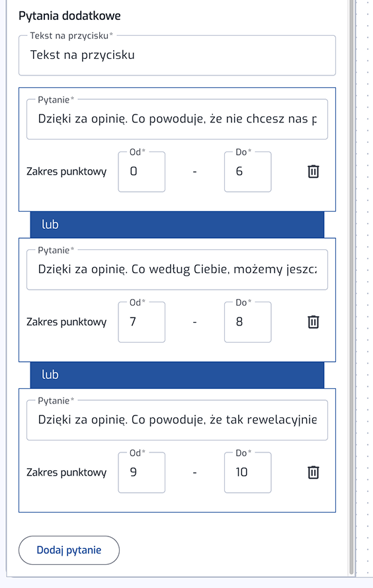Screen dimensions: 373x588
Task: Select the 'Do' field containing 10
Action: [x=247, y=472]
